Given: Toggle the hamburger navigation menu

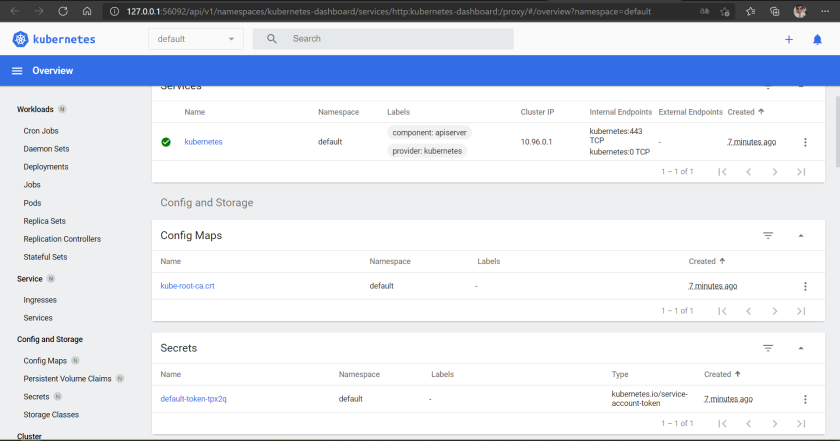Looking at the screenshot, I should [17, 71].
